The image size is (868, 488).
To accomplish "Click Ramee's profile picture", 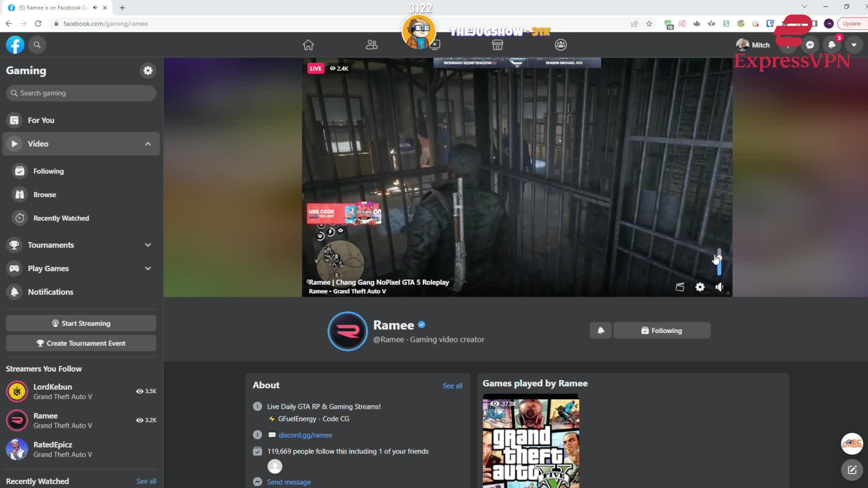I will [347, 331].
